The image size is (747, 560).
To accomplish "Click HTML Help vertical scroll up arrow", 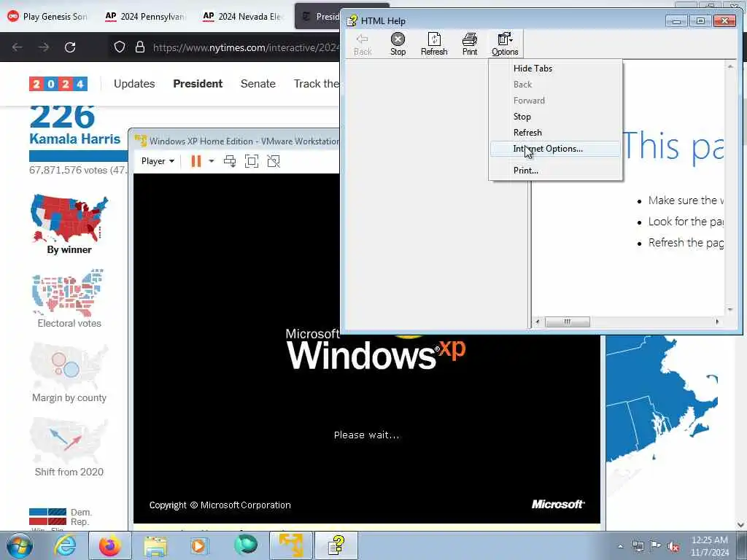I will pyautogui.click(x=730, y=66).
